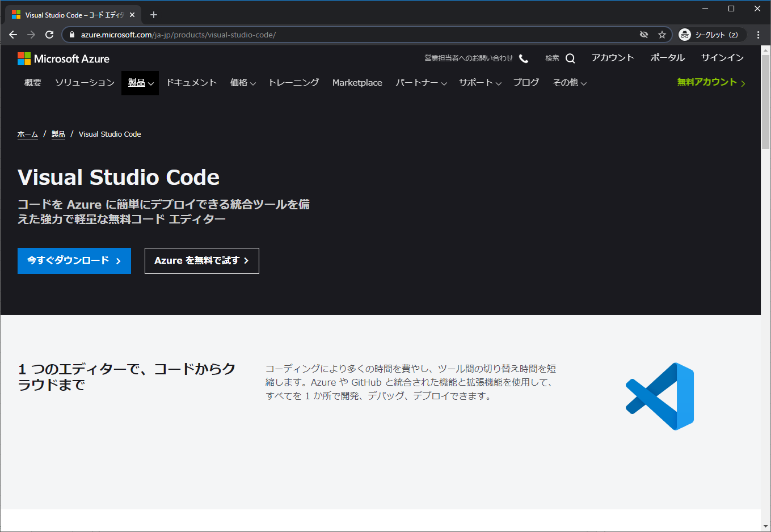Click the 製品 breadcrumb link
The width and height of the screenshot is (771, 532).
pyautogui.click(x=58, y=134)
